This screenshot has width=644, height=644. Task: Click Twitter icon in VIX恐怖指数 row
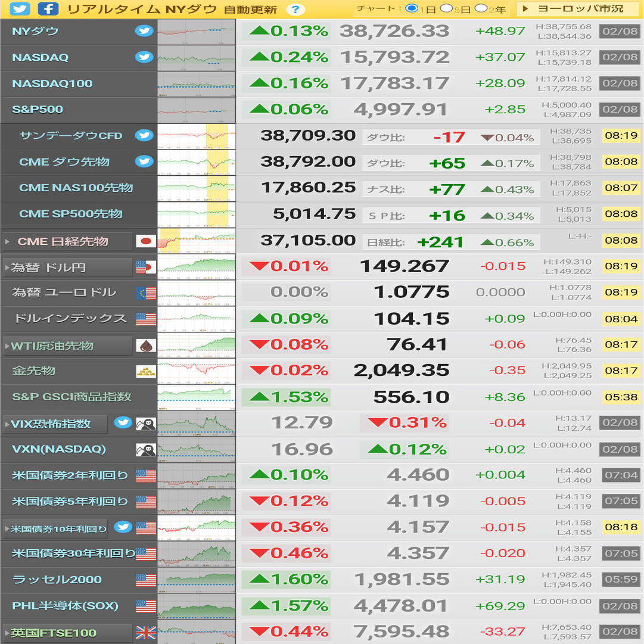tap(123, 422)
